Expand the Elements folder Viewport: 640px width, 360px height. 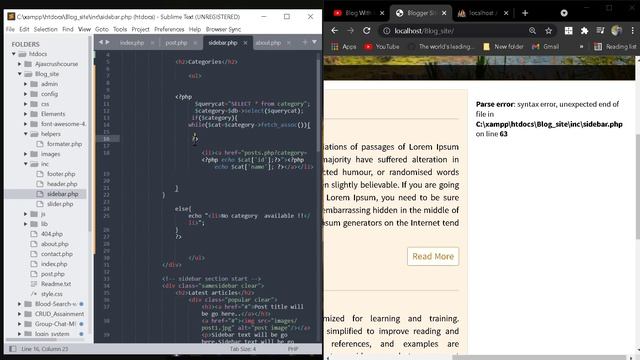pyautogui.click(x=26, y=114)
